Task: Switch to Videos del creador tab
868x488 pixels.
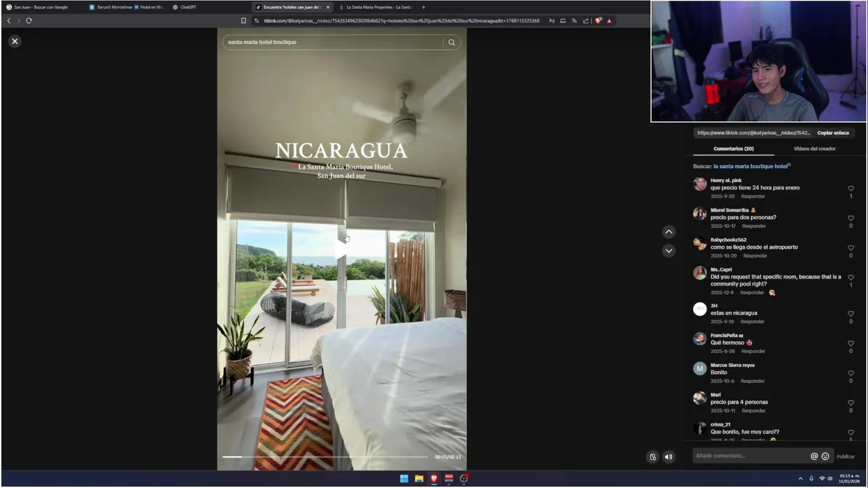Action: pyautogui.click(x=814, y=148)
